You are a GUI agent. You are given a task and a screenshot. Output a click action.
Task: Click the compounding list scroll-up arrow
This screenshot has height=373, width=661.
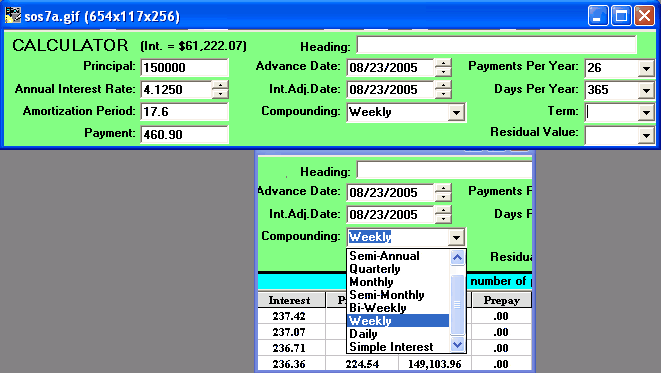(x=457, y=257)
